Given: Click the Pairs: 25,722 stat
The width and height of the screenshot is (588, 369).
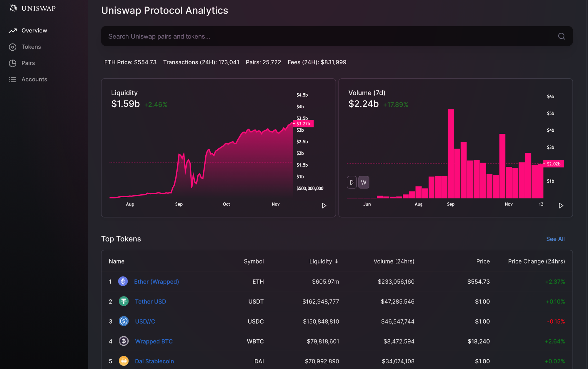Looking at the screenshot, I should point(263,62).
